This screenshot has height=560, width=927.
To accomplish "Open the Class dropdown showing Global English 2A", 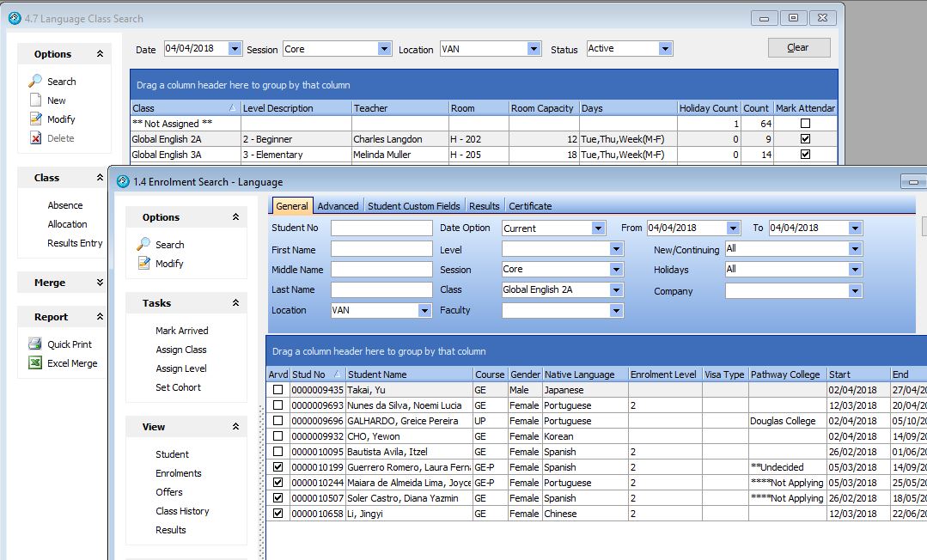I will (616, 290).
